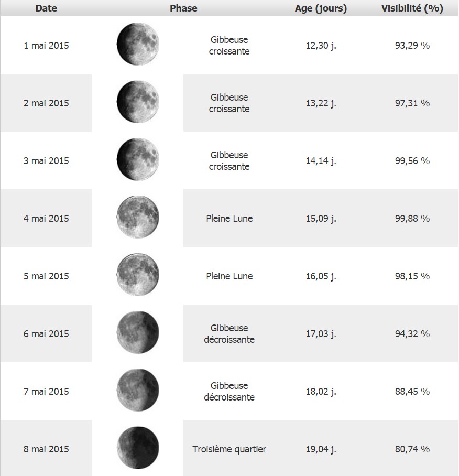Select the 99,88 % visibility value
The image size is (459, 476).
[412, 218]
